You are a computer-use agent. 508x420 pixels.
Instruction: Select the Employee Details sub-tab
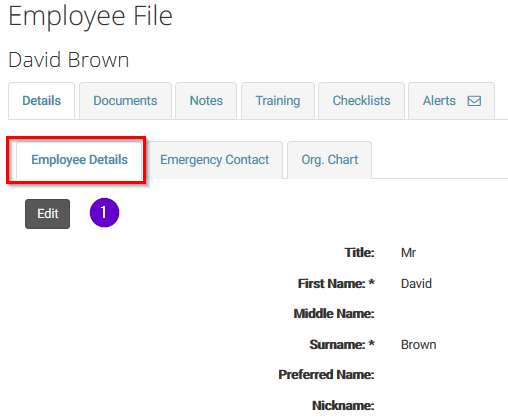pos(79,160)
